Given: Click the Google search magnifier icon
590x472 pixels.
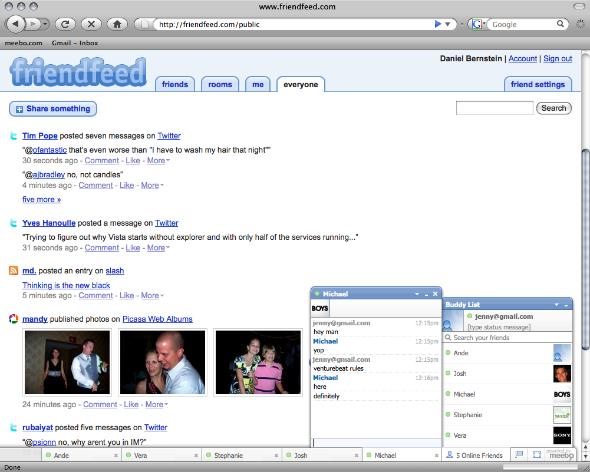Looking at the screenshot, I should [x=560, y=24].
